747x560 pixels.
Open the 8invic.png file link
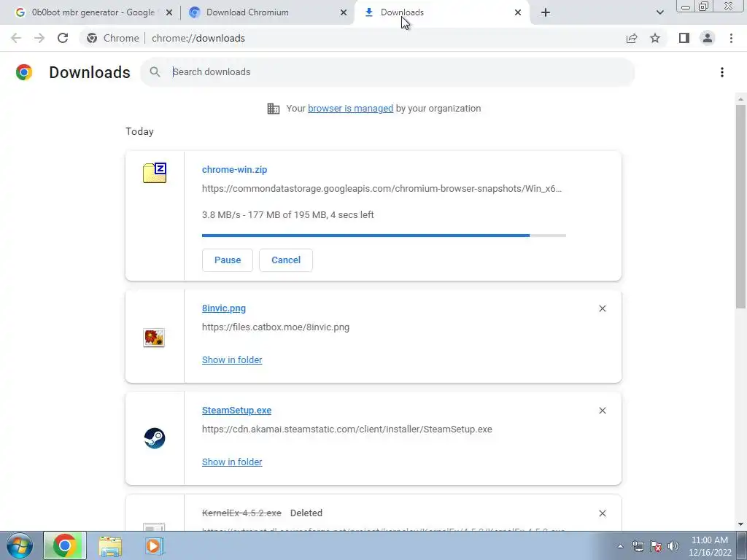pos(224,308)
